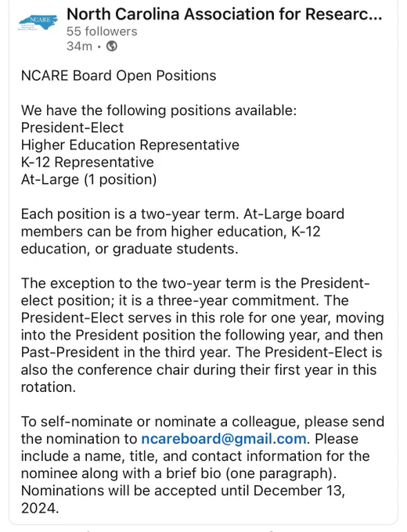Click the word 'rotation.' ending the paragraph
The image size is (407, 532).
click(x=49, y=386)
